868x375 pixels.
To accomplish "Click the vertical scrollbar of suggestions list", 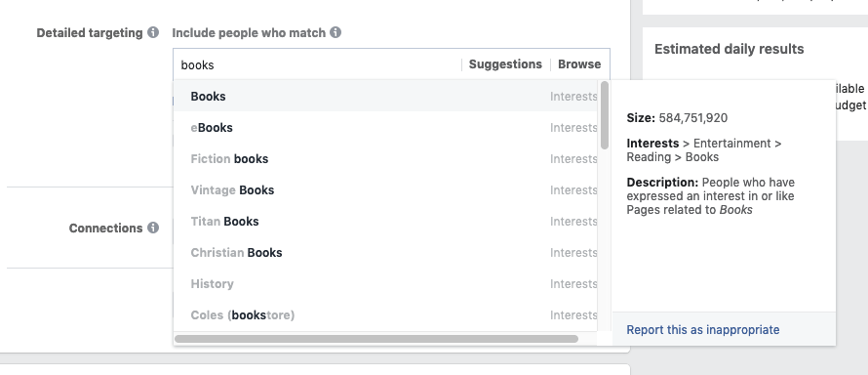I will click(x=605, y=115).
